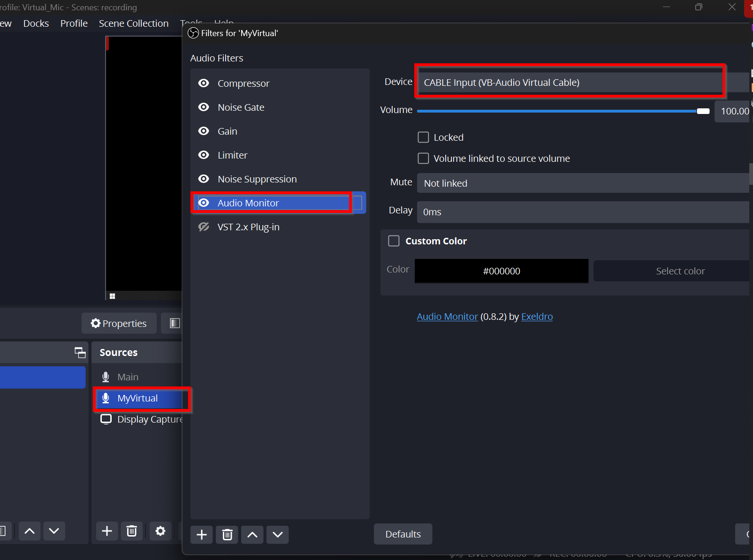
Task: Click the microphone icon for Main source
Action: (106, 377)
